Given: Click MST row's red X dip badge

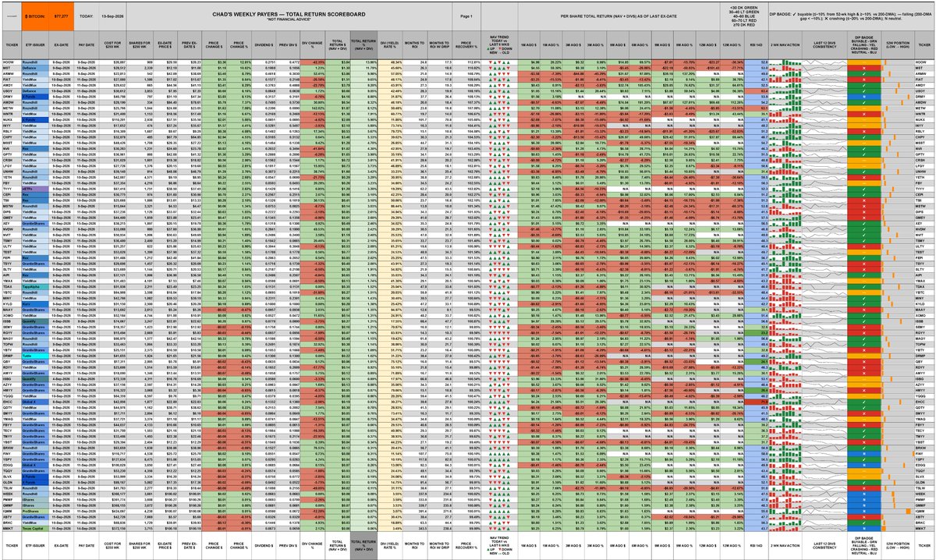Looking at the screenshot, I should 864,68.
